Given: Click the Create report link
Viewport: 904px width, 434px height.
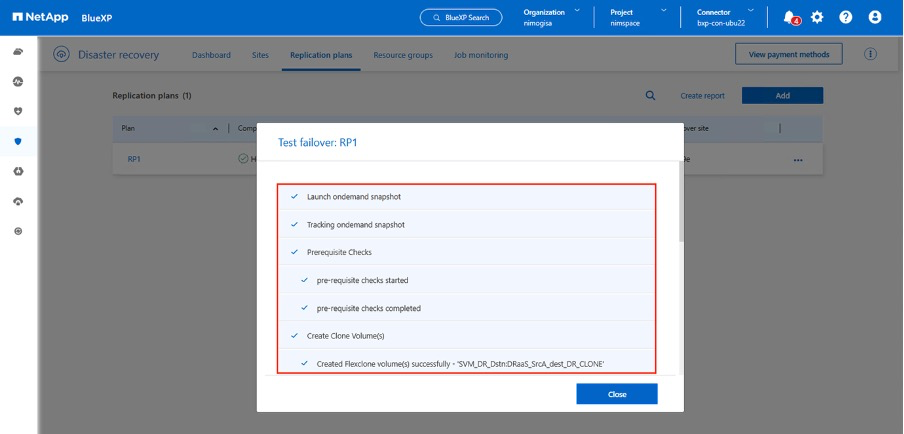Looking at the screenshot, I should click(703, 96).
